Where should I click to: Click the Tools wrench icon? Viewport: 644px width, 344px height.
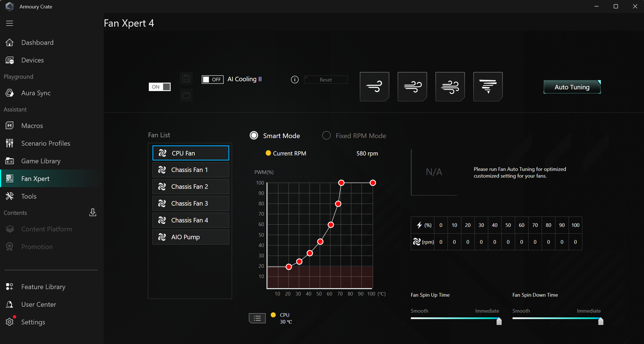coord(10,196)
